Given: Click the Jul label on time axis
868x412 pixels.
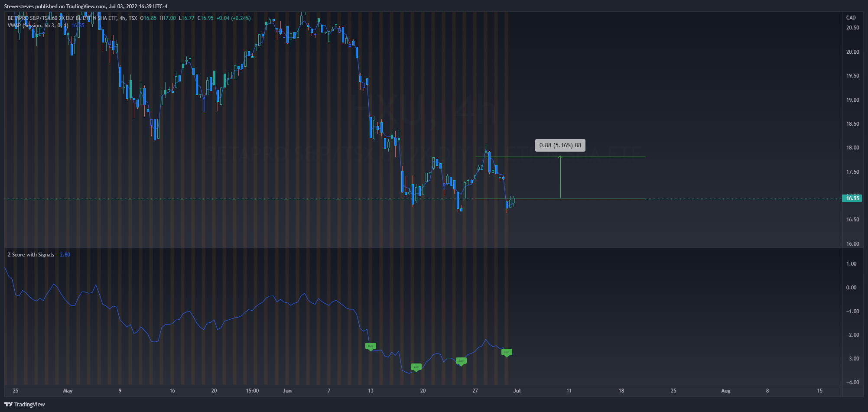Looking at the screenshot, I should (517, 391).
